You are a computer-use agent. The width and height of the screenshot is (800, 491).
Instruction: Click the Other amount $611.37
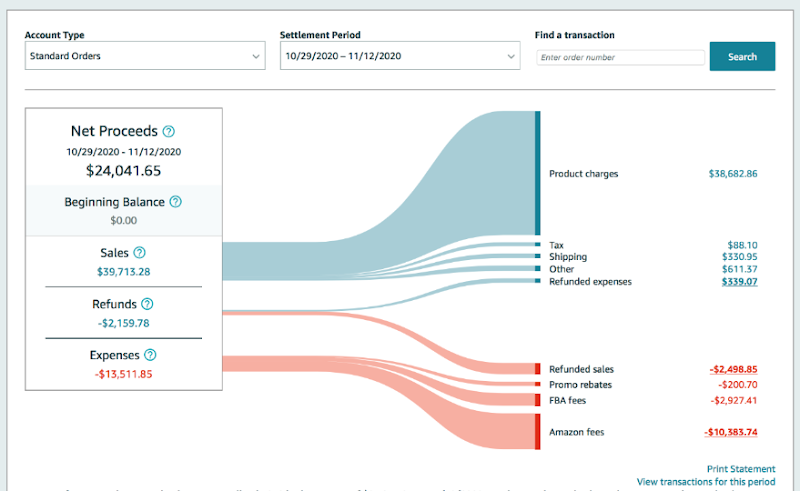[x=739, y=269]
